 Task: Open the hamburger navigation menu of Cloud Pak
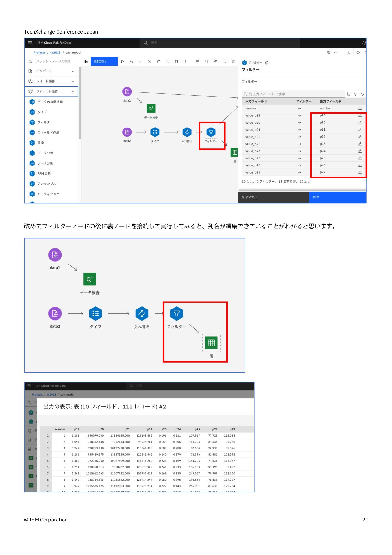[30, 43]
